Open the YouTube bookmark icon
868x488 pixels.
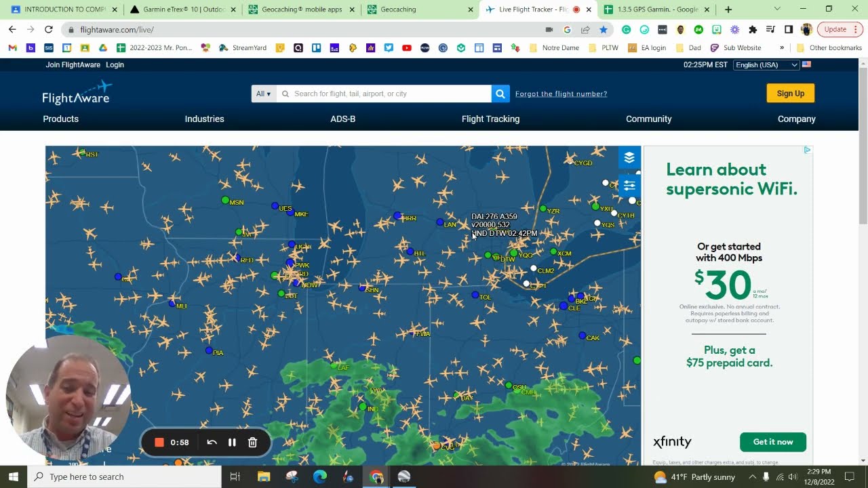coord(407,48)
